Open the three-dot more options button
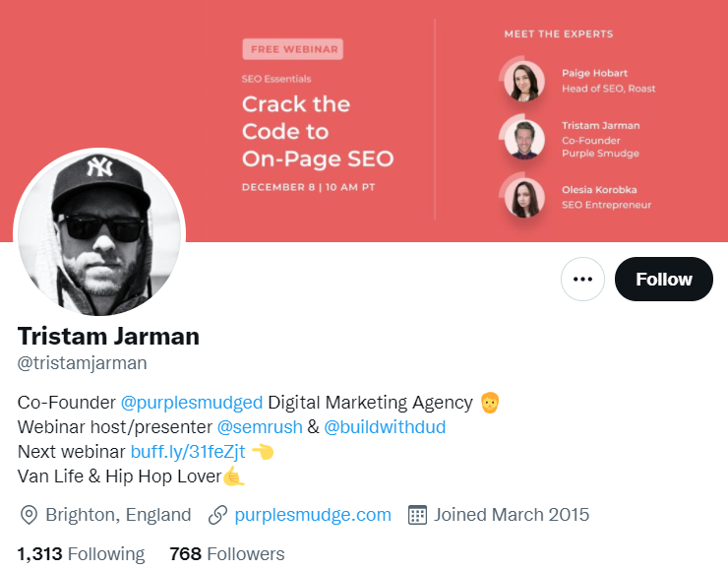728x571 pixels. 582,279
